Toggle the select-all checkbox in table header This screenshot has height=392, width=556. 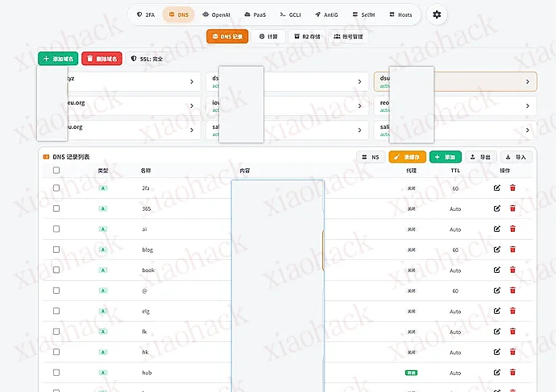pyautogui.click(x=56, y=171)
